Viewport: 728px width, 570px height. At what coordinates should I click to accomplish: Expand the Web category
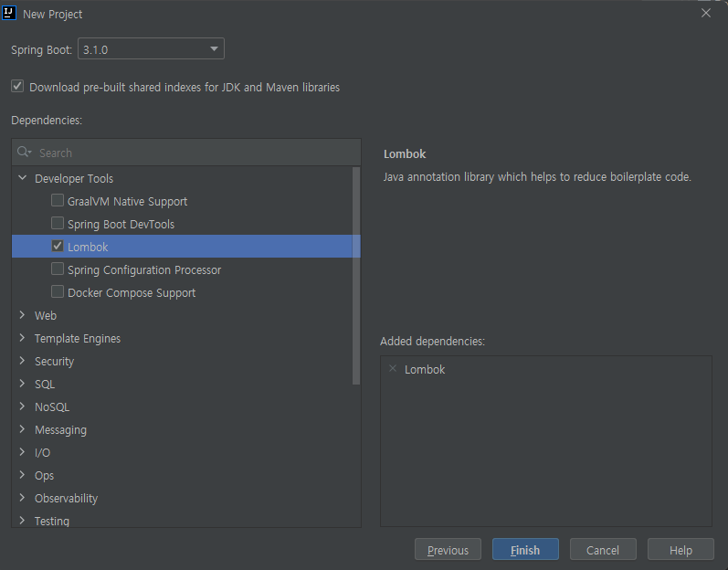[22, 315]
